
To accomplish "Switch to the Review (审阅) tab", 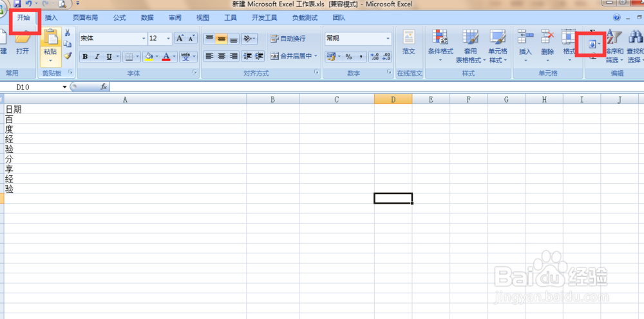I will (x=175, y=17).
